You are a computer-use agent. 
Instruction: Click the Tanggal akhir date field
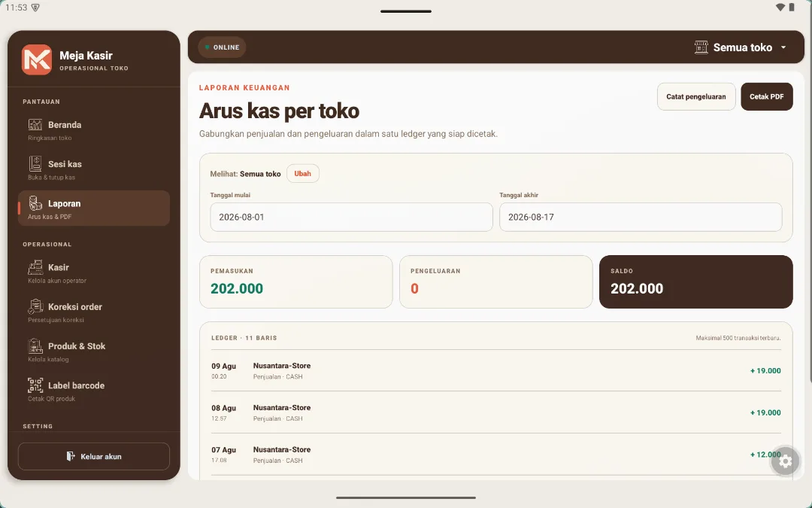641,217
